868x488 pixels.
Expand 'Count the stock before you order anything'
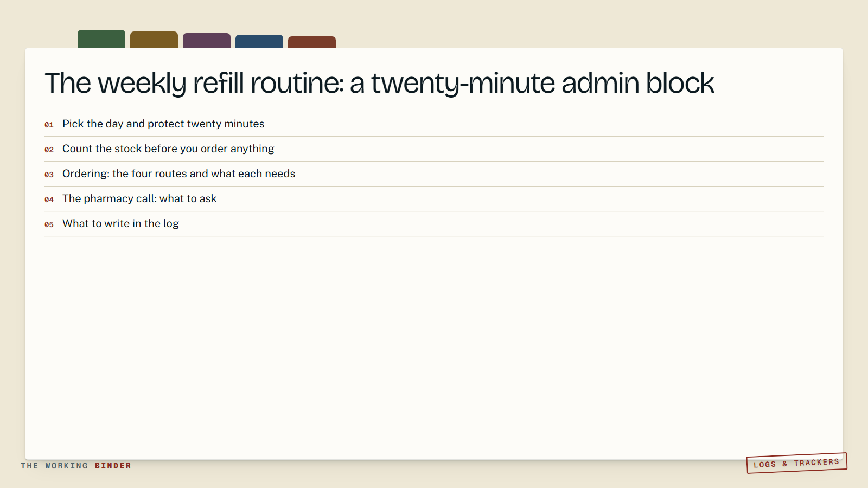pos(434,149)
